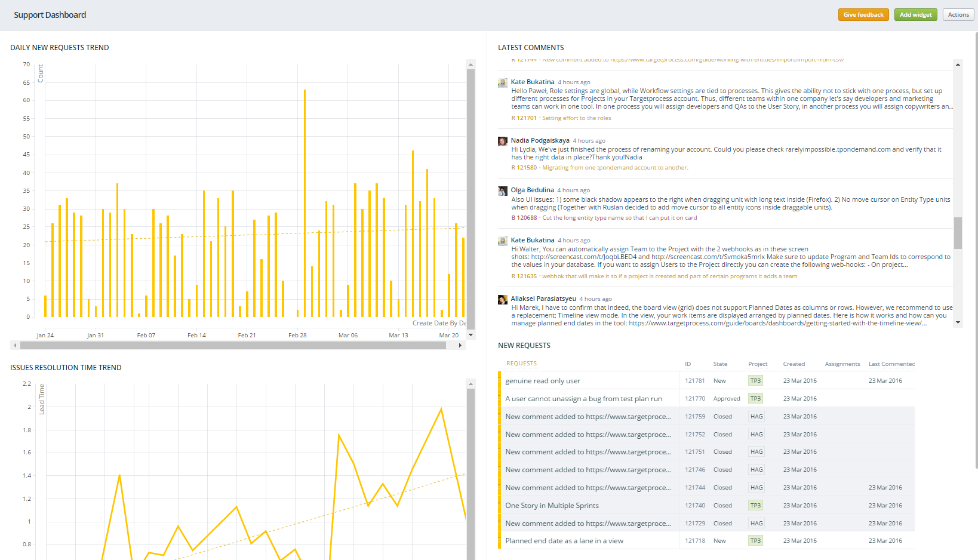Sort by the State column header
Viewport: 978px width, 560px height.
tap(720, 364)
